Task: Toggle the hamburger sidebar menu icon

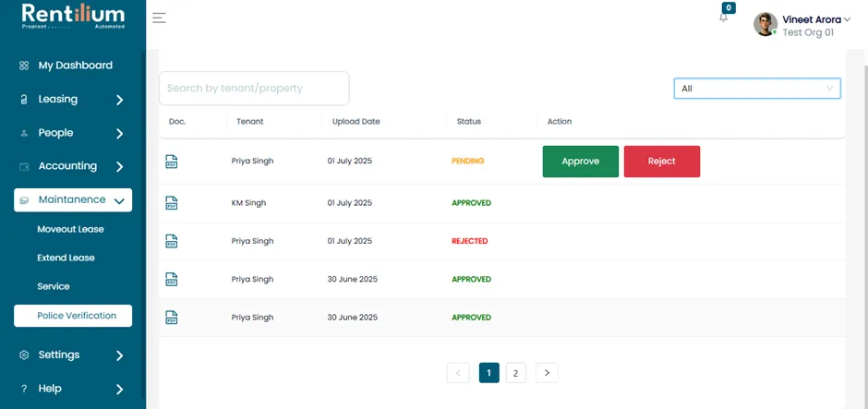Action: pyautogui.click(x=160, y=18)
